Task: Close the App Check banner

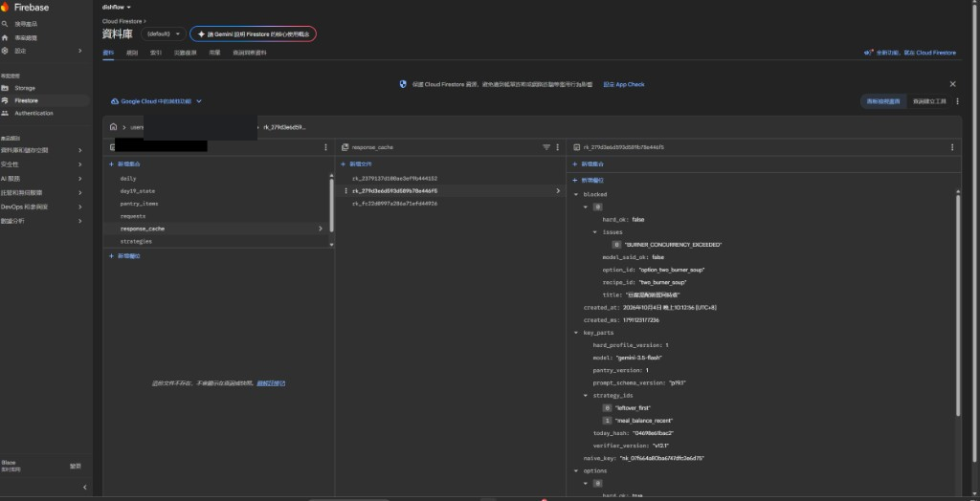Action: [952, 84]
